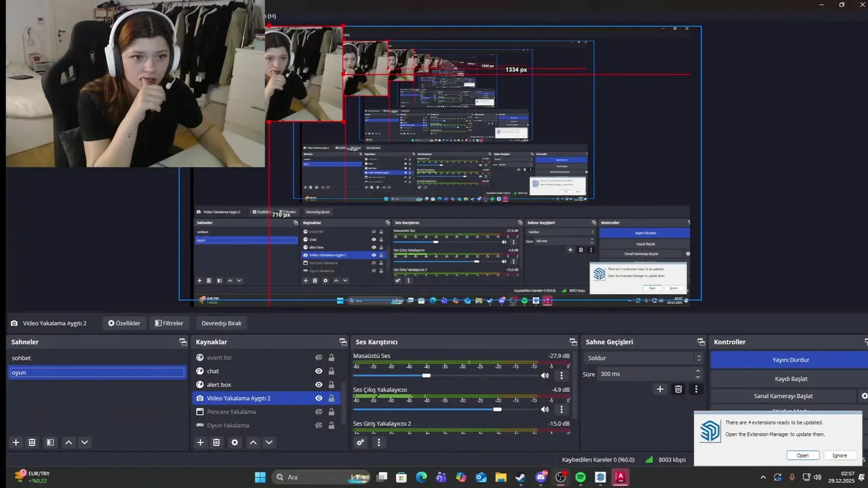The width and height of the screenshot is (868, 488).
Task: Open the Windows Start menu
Action: click(260, 477)
